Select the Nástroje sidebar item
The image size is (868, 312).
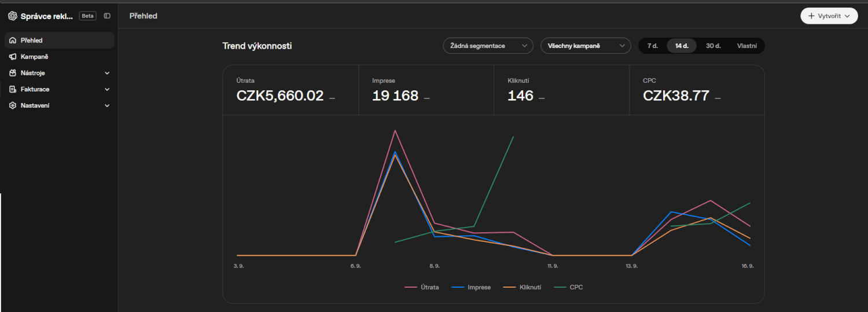(60, 73)
